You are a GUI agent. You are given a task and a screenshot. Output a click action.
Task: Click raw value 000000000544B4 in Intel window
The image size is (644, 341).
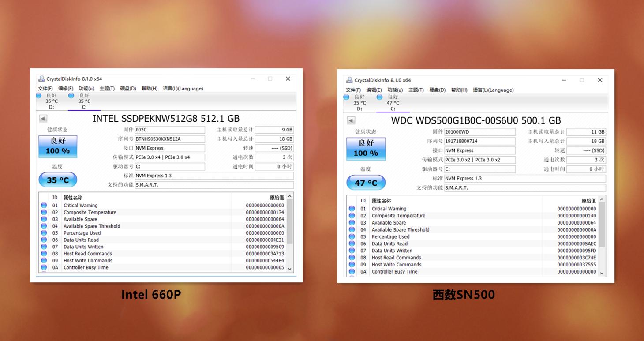click(x=265, y=260)
